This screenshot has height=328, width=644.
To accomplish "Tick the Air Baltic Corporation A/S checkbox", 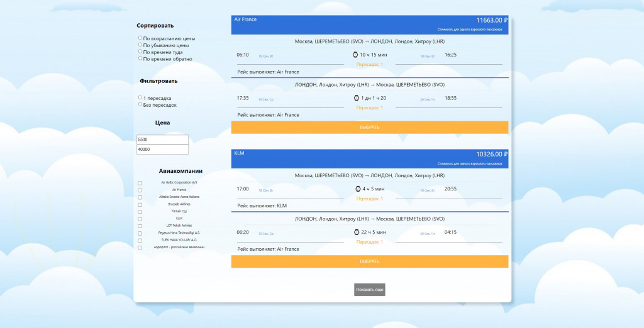I will click(x=140, y=183).
